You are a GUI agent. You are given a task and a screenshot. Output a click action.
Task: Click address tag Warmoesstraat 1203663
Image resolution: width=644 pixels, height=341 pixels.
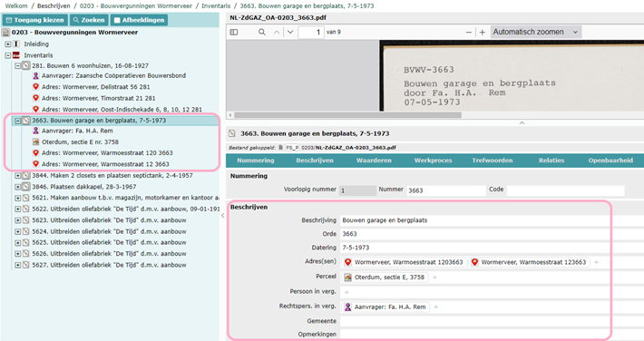pos(405,262)
